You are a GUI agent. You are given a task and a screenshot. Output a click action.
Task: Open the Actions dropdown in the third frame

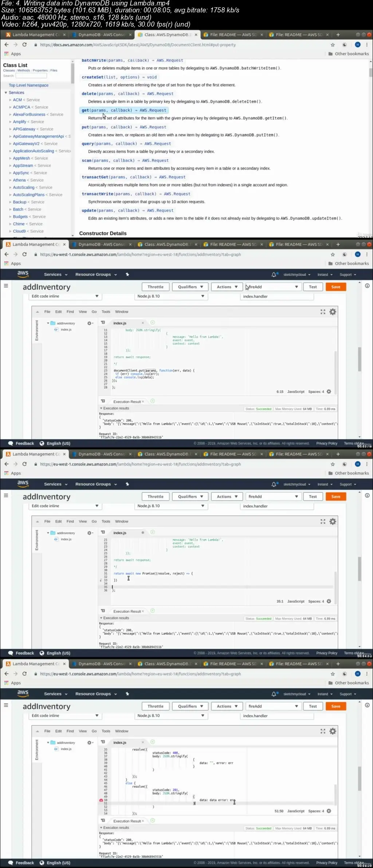(x=227, y=497)
